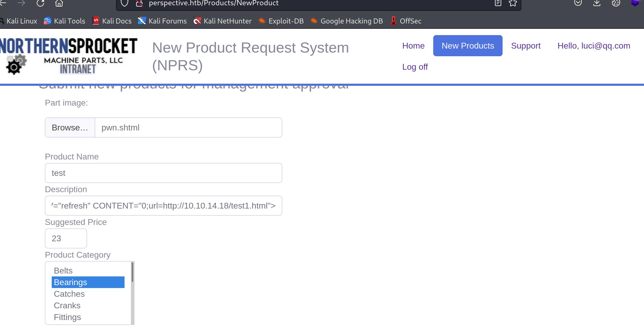This screenshot has width=644, height=330.
Task: Select Catches in the Product Category list
Action: [69, 294]
